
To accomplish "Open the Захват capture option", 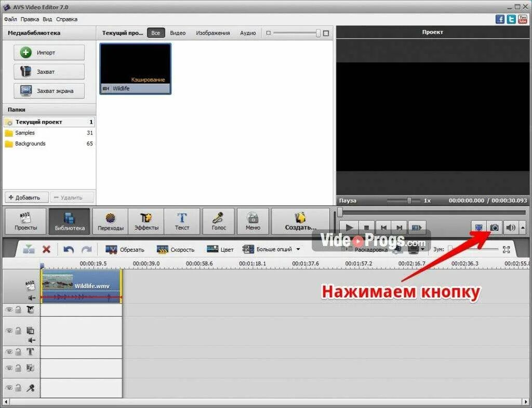I will click(49, 72).
